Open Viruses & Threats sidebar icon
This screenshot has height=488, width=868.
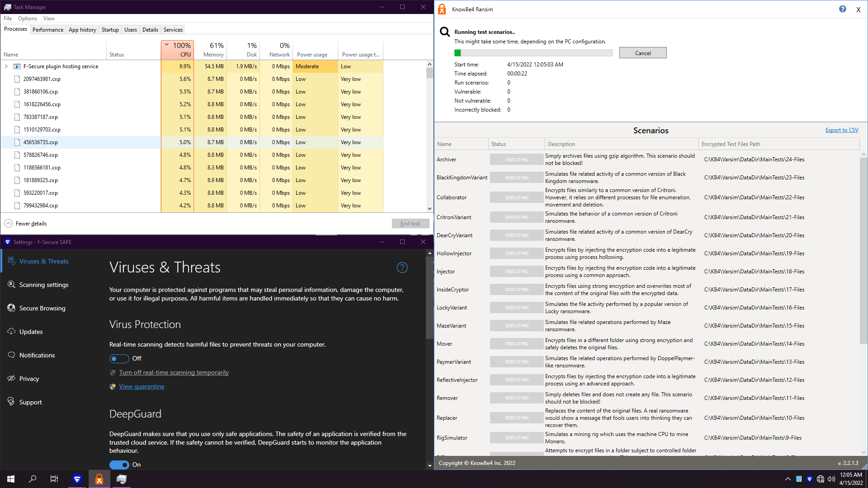(11, 261)
